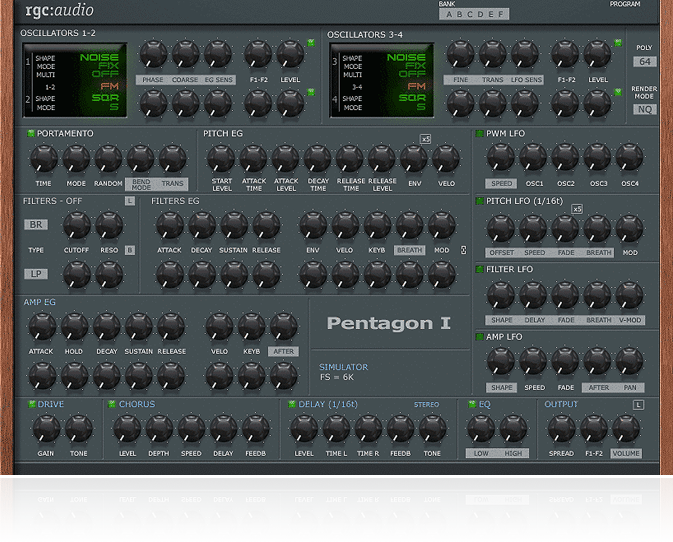Click the STEREO delay mode label
This screenshot has height=542, width=673.
(426, 405)
